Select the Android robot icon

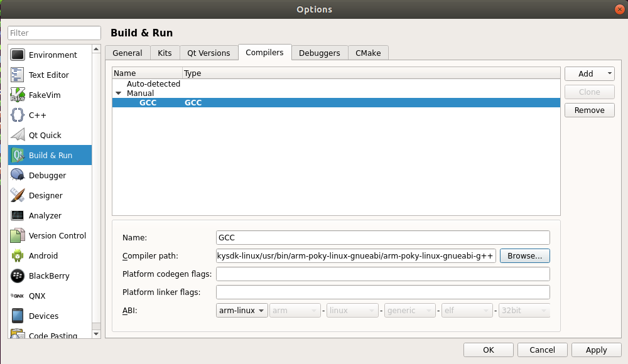click(18, 255)
